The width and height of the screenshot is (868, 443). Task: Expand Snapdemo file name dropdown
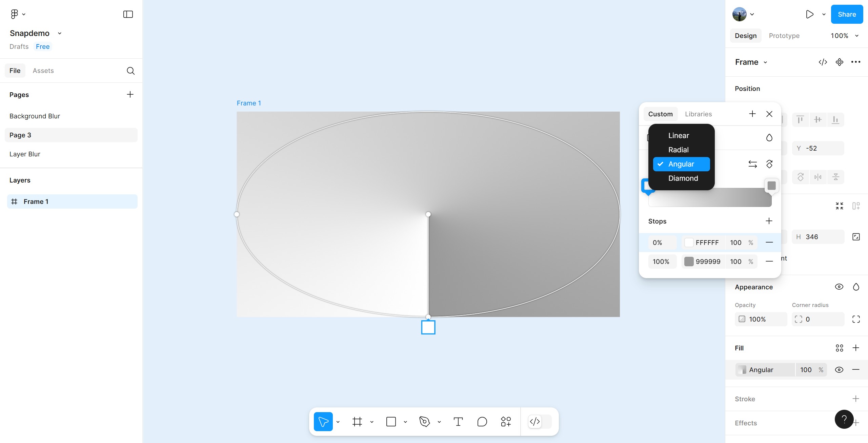[60, 33]
